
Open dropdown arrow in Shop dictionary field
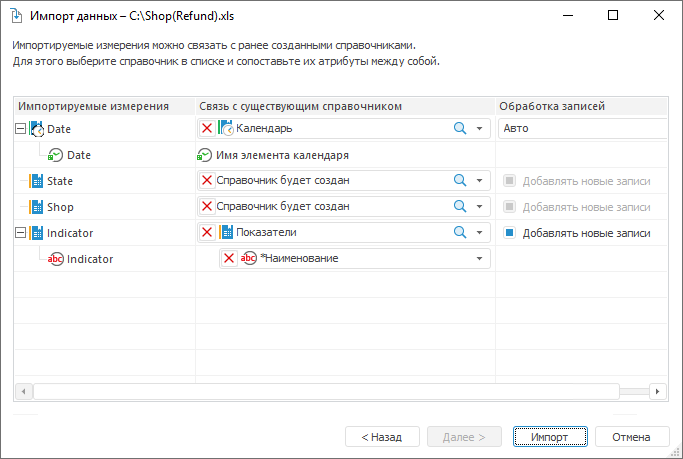pos(480,206)
